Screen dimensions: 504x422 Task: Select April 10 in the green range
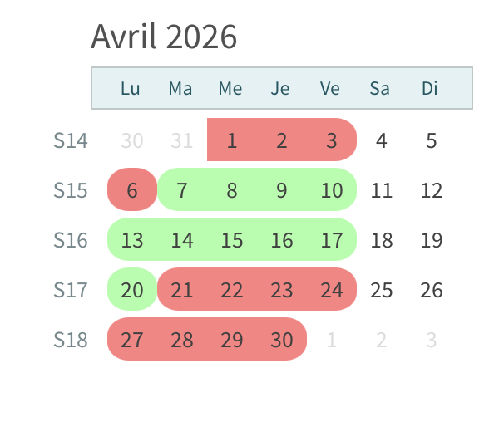pyautogui.click(x=332, y=190)
